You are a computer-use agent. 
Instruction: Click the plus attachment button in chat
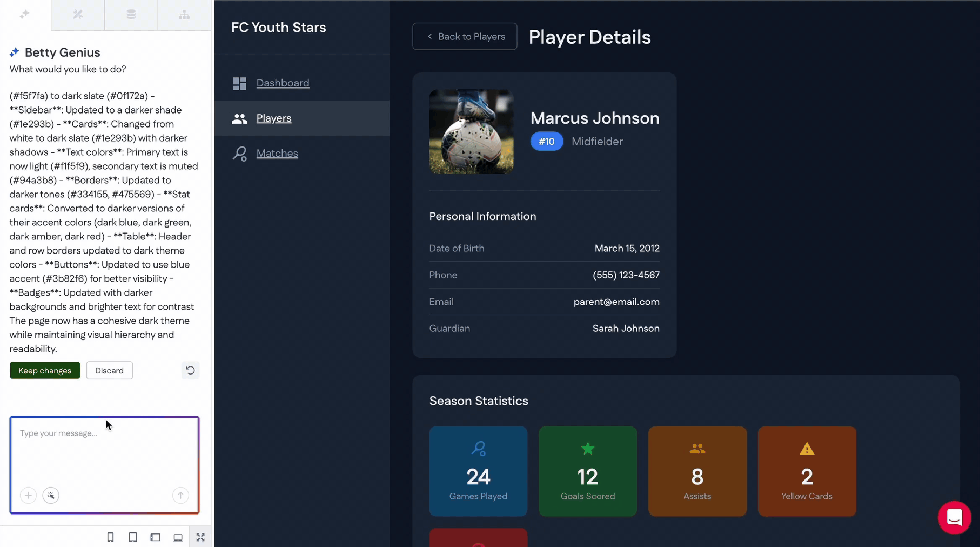[x=28, y=495]
